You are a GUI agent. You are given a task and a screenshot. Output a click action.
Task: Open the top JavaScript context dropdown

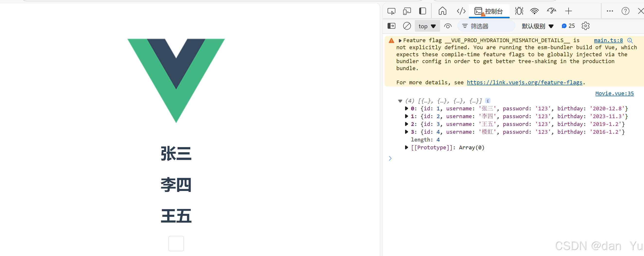click(427, 26)
